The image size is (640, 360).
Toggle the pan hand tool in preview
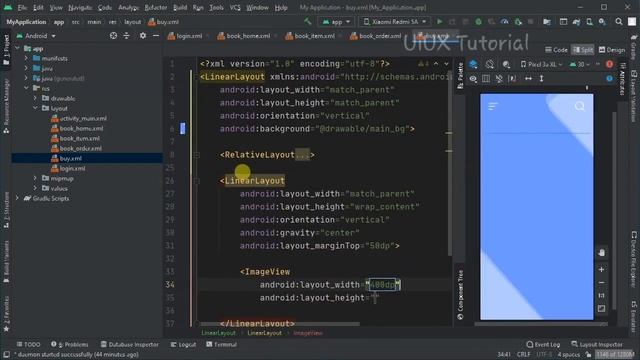pyautogui.click(x=601, y=253)
